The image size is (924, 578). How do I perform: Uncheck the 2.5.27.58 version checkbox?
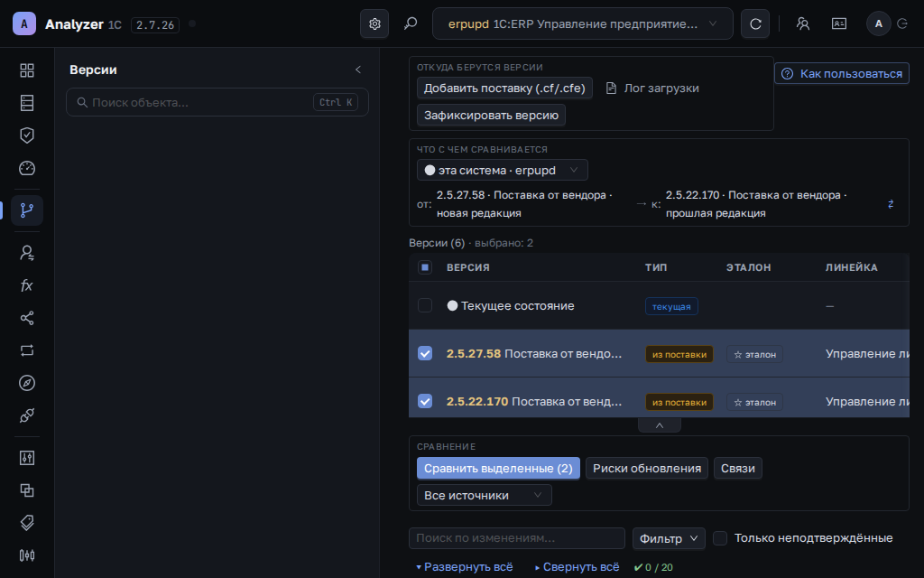tap(425, 353)
